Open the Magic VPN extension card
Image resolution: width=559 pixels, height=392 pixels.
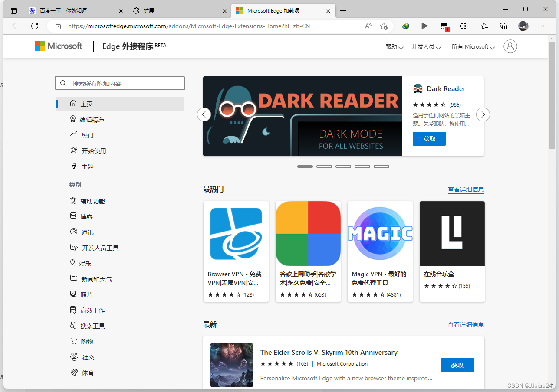pos(380,252)
